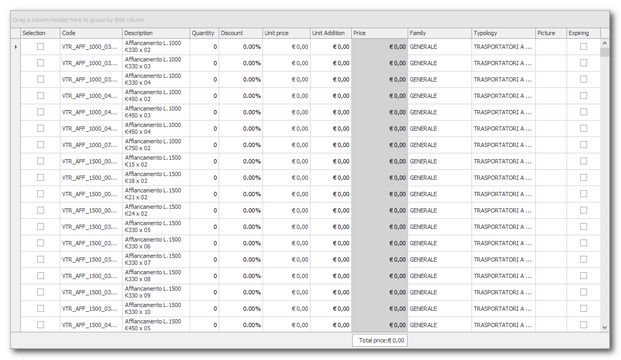This screenshot has height=360, width=621.
Task: Click the scrollbar down arrow
Action: (604, 328)
